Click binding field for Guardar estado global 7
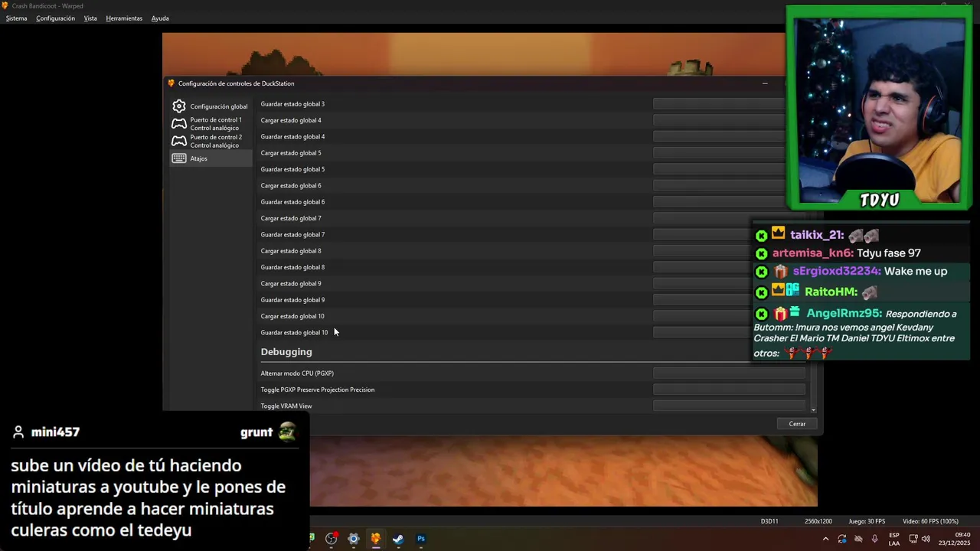This screenshot has width=980, height=551. (702, 234)
